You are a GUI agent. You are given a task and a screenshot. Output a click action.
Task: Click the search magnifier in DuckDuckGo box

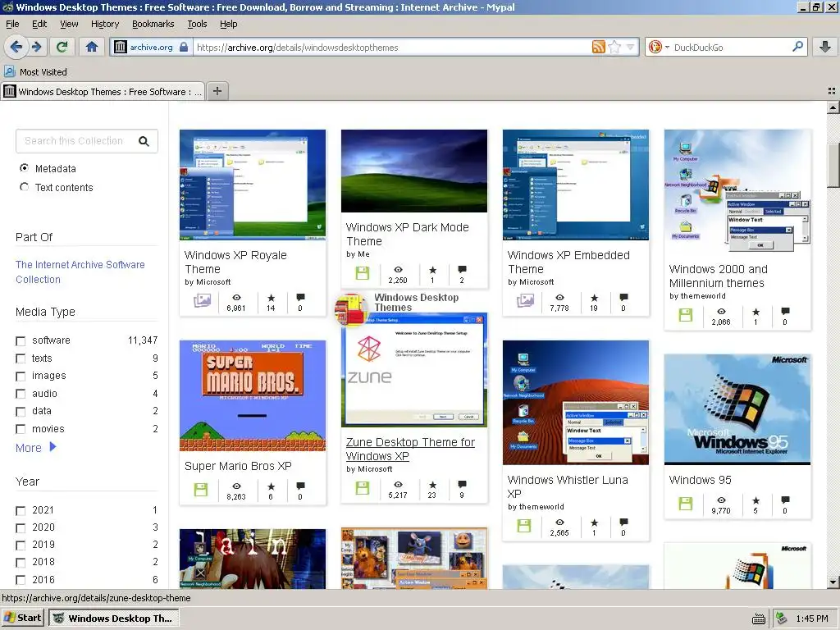pos(797,47)
